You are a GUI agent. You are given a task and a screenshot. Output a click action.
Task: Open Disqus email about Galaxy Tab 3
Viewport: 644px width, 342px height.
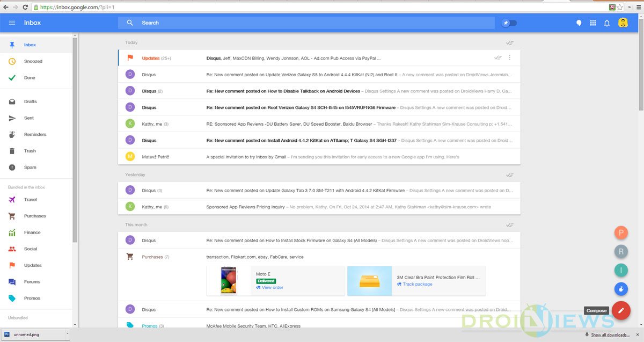click(319, 190)
